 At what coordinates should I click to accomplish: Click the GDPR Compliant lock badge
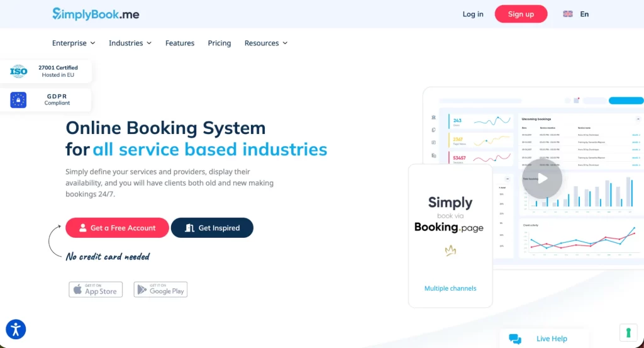45,100
